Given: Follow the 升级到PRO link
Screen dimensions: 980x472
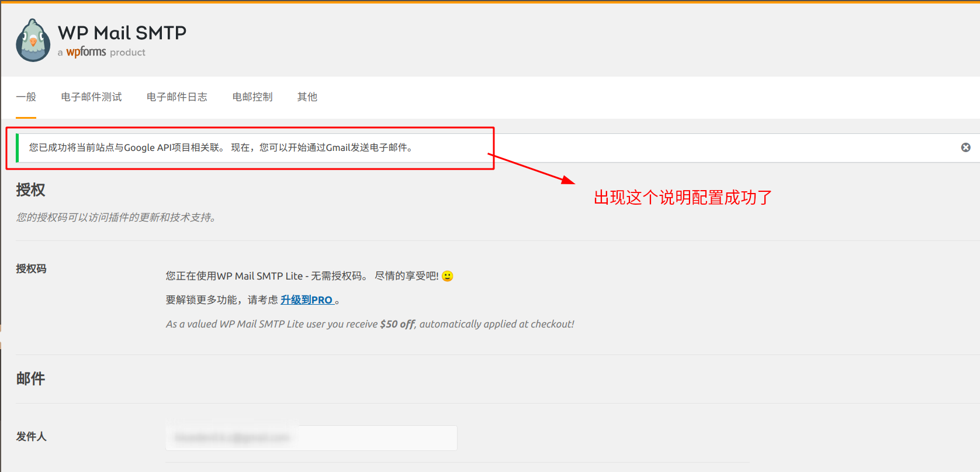Looking at the screenshot, I should [307, 300].
